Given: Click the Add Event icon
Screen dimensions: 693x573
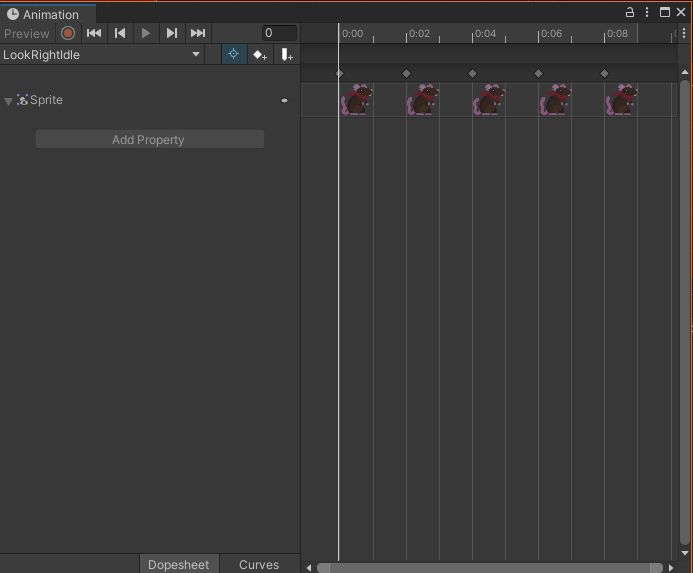Looking at the screenshot, I should (x=286, y=55).
